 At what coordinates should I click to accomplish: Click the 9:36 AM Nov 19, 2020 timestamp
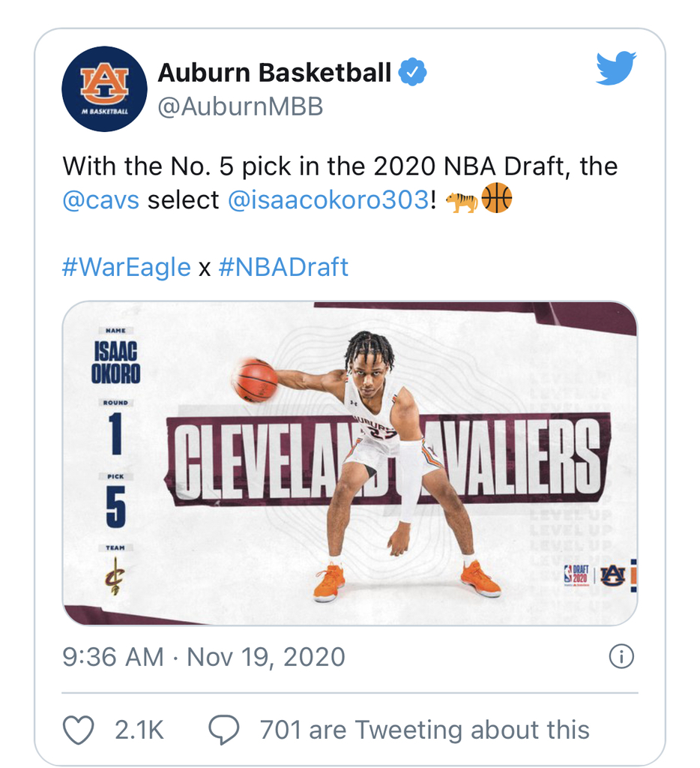coord(204,657)
